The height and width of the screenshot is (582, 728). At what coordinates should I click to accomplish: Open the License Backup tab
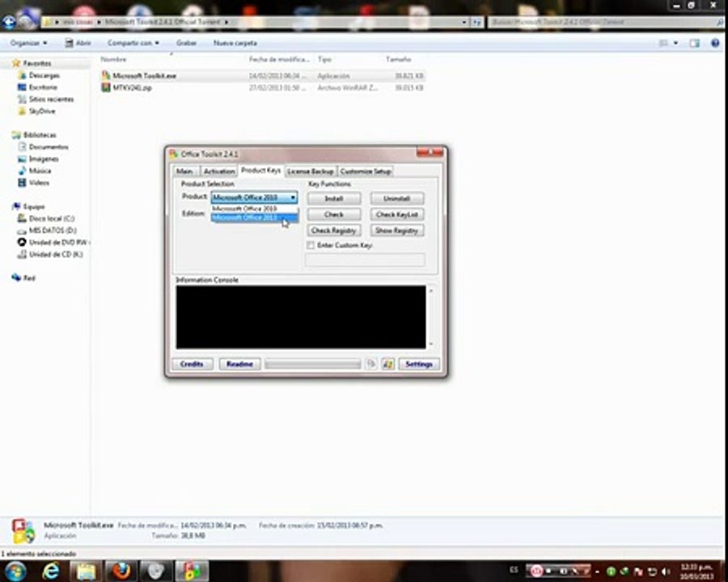tap(310, 171)
